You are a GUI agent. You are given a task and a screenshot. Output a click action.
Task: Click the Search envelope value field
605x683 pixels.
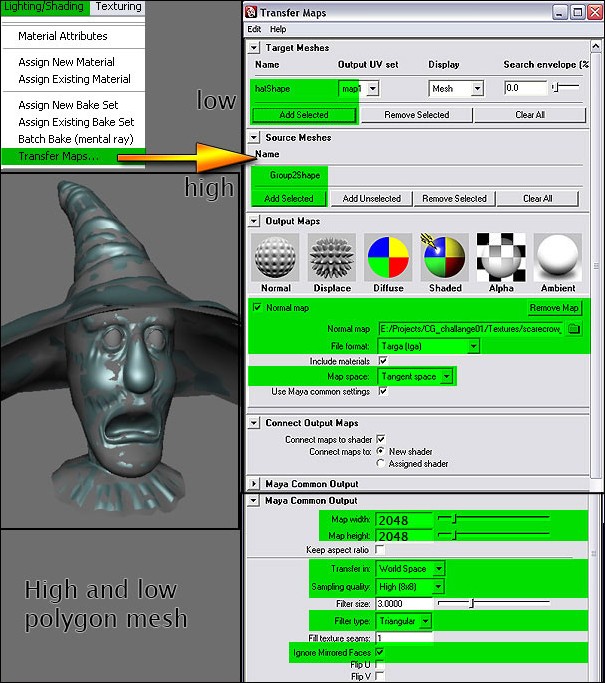(525, 88)
